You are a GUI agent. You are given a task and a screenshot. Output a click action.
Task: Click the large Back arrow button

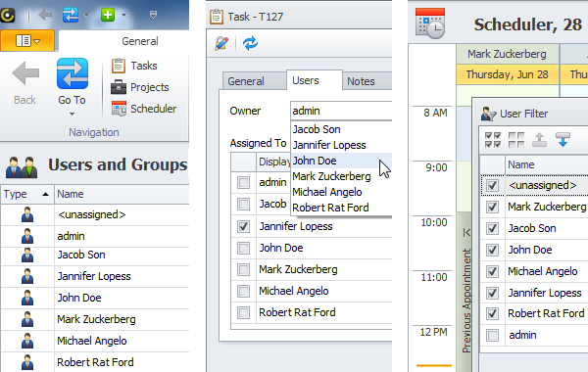25,73
